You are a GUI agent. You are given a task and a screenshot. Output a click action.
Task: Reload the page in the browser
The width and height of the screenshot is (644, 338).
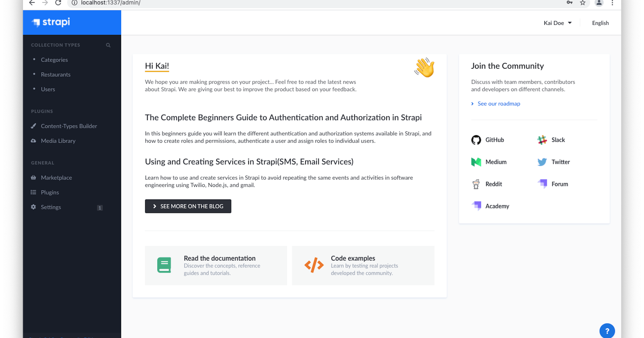pyautogui.click(x=58, y=3)
